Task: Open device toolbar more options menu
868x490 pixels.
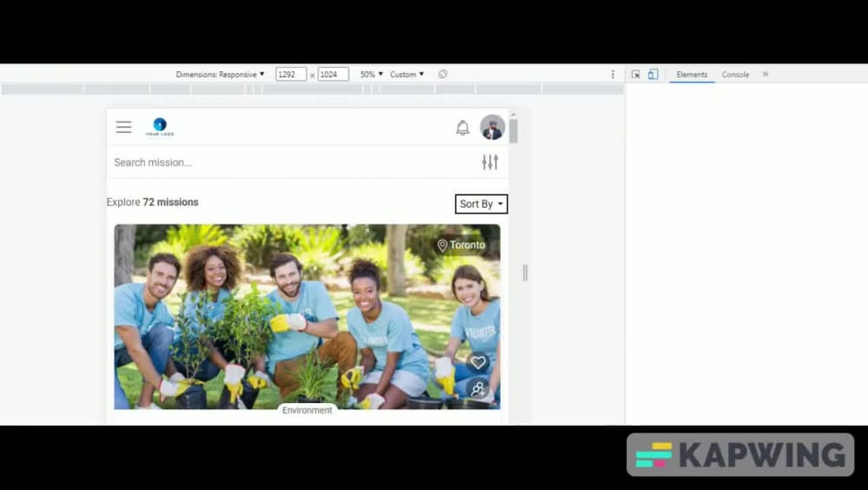Action: click(613, 74)
